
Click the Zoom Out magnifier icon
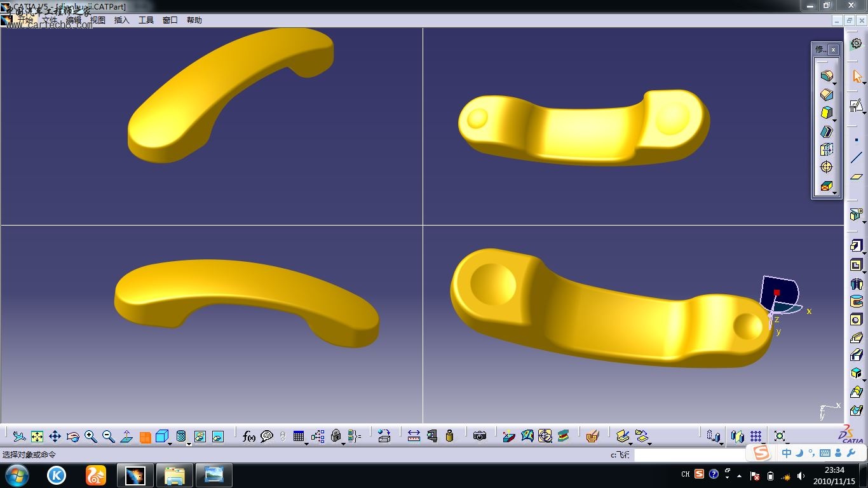pyautogui.click(x=109, y=437)
